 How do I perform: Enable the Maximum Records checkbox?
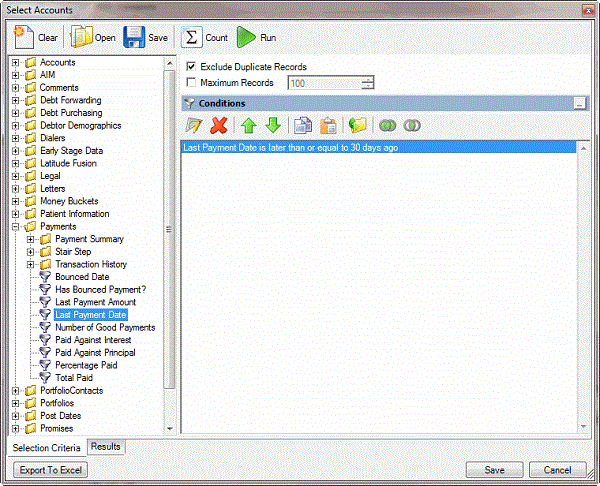[192, 83]
